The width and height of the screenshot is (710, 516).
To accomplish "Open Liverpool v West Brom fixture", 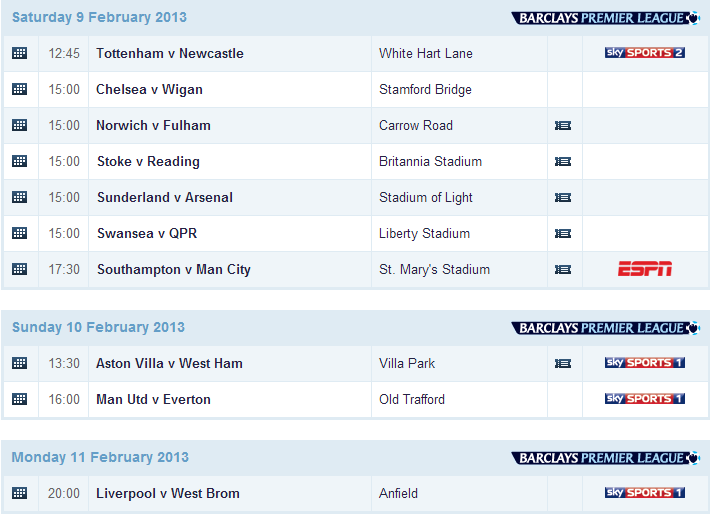I will (x=168, y=493).
